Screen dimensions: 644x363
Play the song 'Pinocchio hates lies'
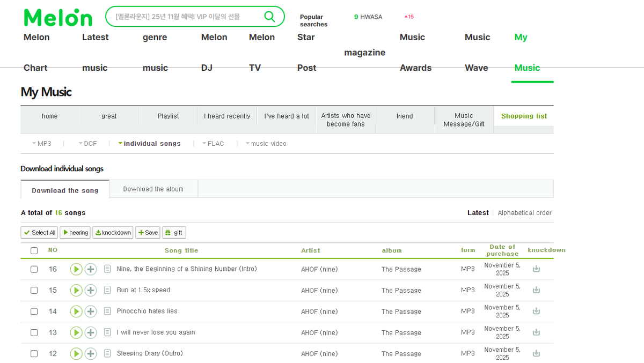click(x=76, y=312)
